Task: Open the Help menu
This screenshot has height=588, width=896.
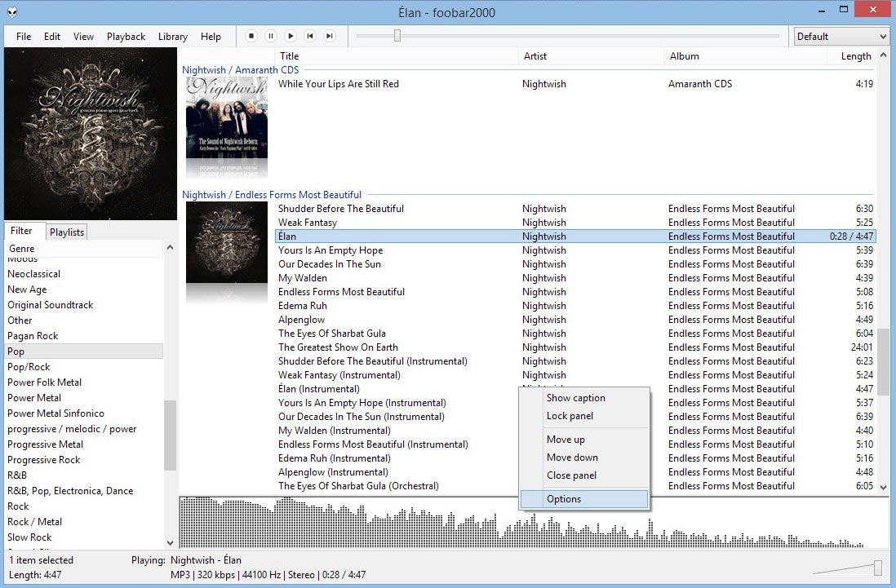Action: [x=211, y=37]
